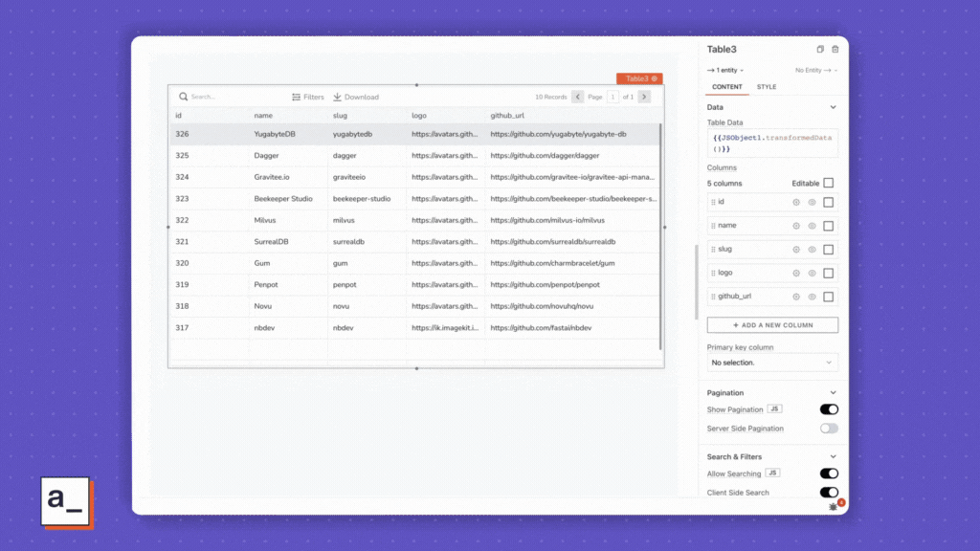Viewport: 980px width, 551px height.
Task: Open the debugger bug icon
Action: (834, 507)
